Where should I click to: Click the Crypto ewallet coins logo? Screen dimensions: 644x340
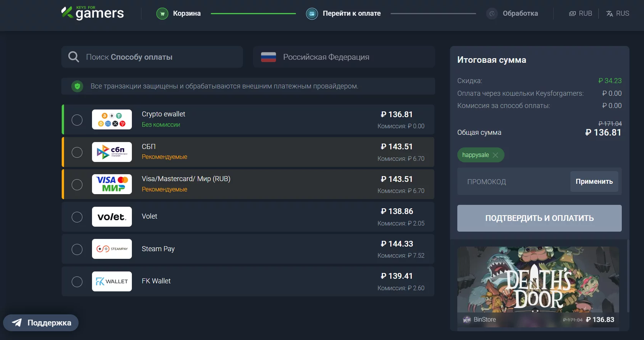[112, 119]
